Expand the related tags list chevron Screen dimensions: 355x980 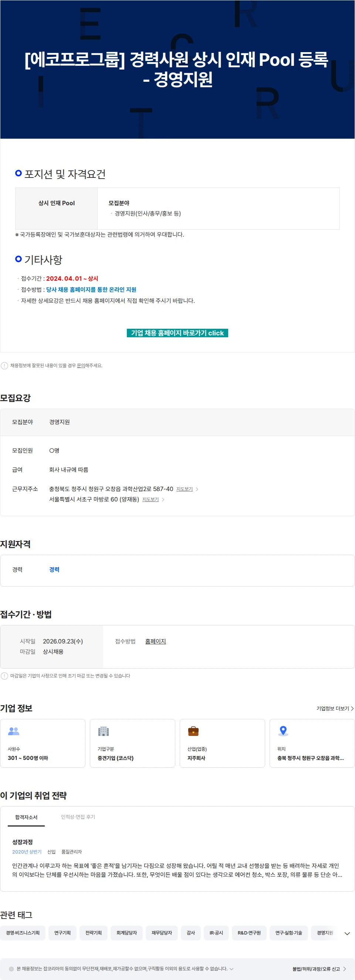[347, 933]
